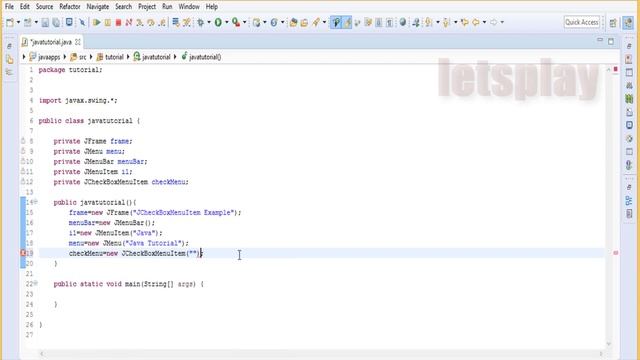Click the horizontal scrollbar at editor bottom
The width and height of the screenshot is (640, 360).
[x=322, y=353]
